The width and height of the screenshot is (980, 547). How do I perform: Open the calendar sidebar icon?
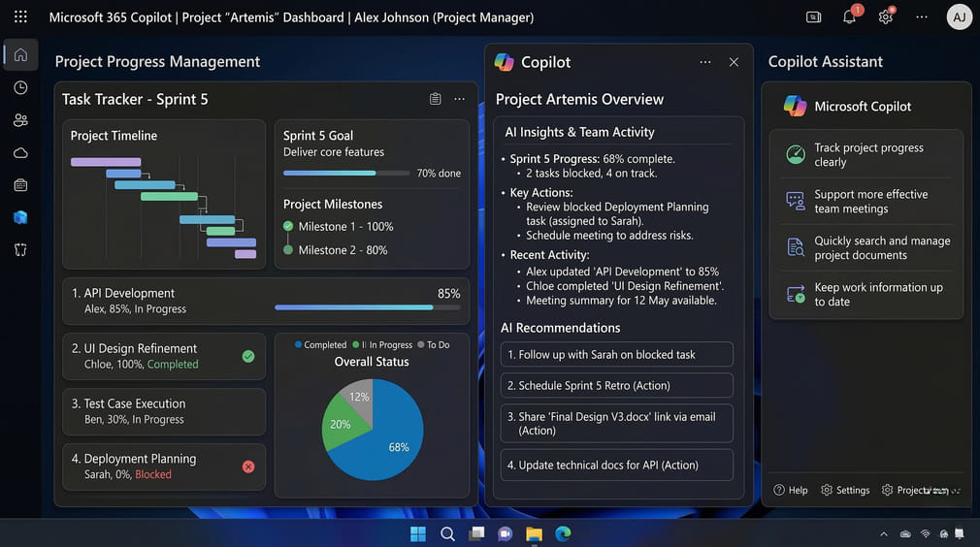[x=20, y=185]
